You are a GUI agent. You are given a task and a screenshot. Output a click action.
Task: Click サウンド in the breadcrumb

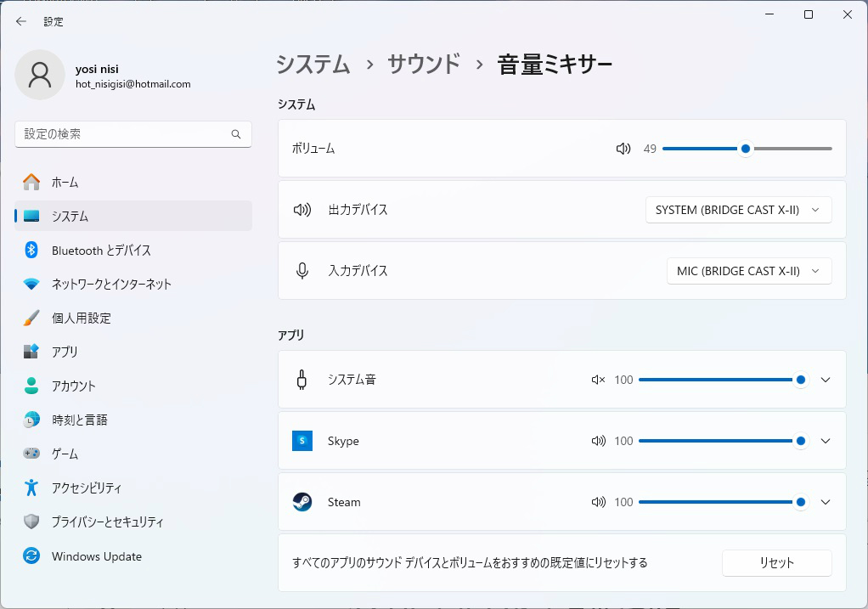point(424,65)
